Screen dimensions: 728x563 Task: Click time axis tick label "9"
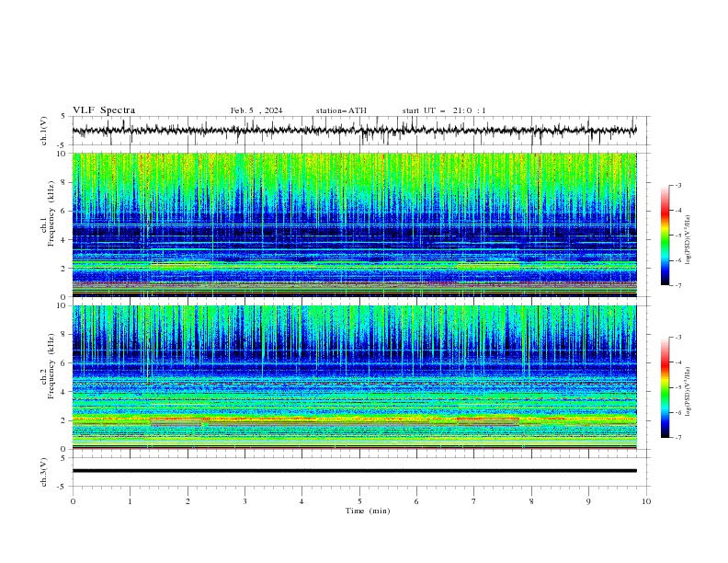588,501
